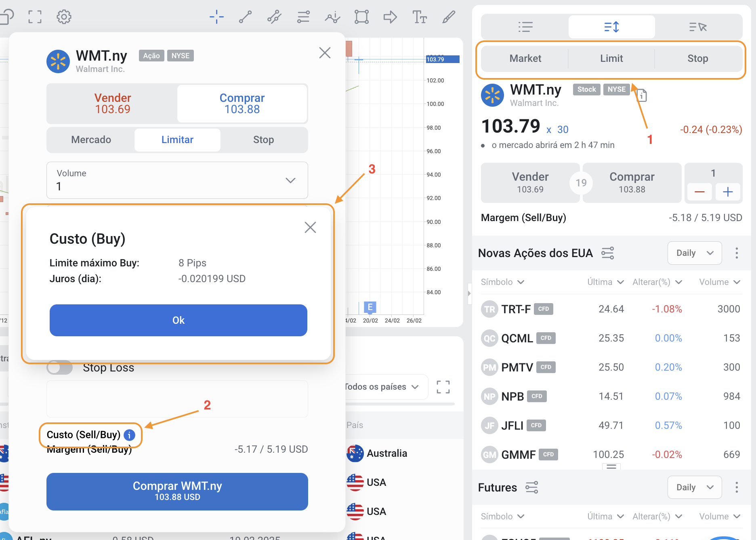Increase volume with the plus button
This screenshot has width=756, height=540.
click(x=728, y=192)
